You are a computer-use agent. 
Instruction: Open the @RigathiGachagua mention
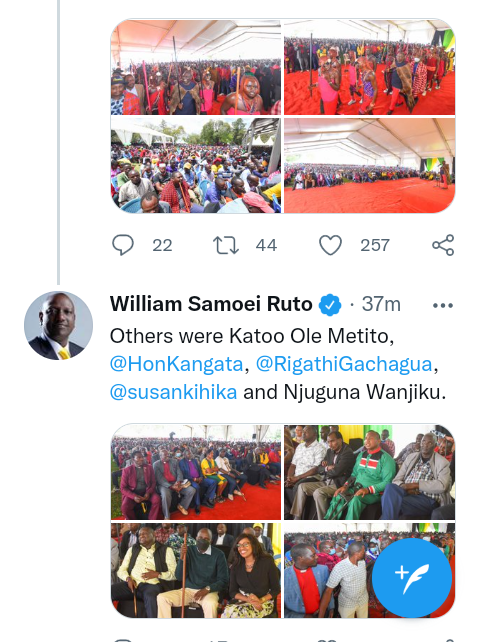click(x=344, y=364)
